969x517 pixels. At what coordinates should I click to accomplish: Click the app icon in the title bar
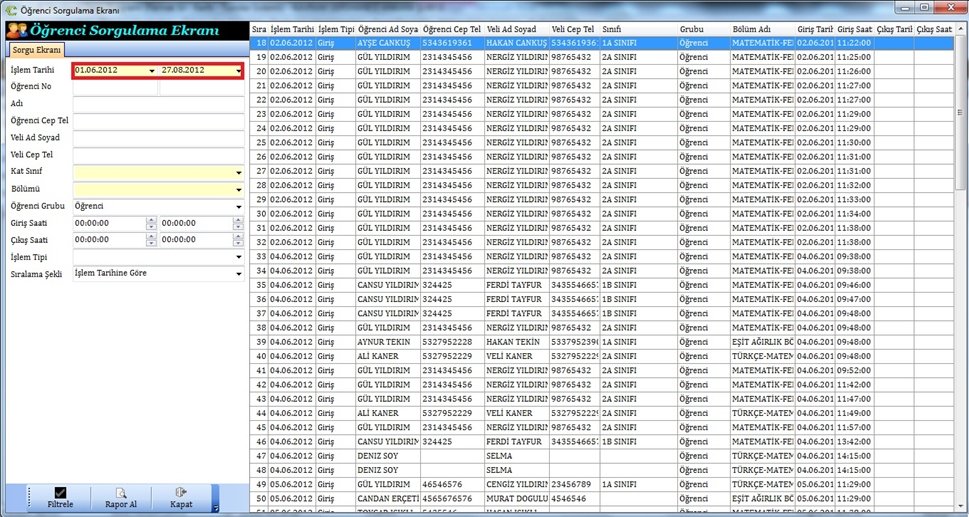click(x=9, y=7)
